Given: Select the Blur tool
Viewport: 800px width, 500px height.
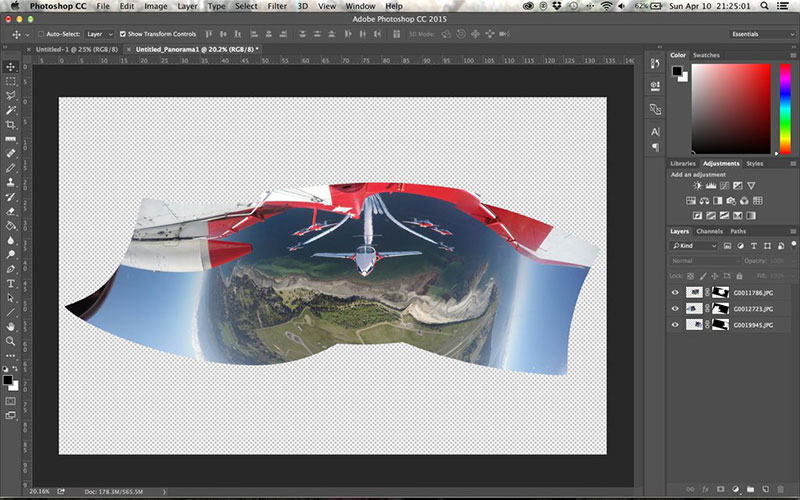Looking at the screenshot, I should (x=10, y=240).
